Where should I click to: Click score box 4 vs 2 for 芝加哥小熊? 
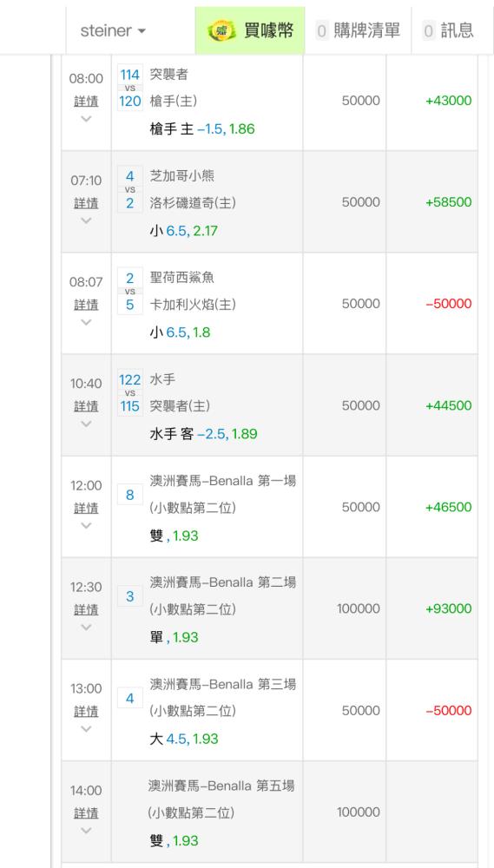point(130,189)
